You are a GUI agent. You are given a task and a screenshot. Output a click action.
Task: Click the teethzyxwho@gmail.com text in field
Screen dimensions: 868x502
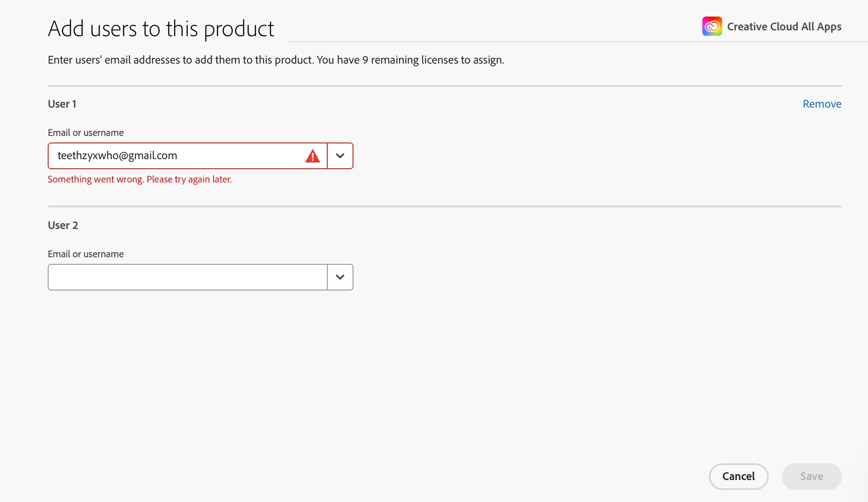pos(117,156)
